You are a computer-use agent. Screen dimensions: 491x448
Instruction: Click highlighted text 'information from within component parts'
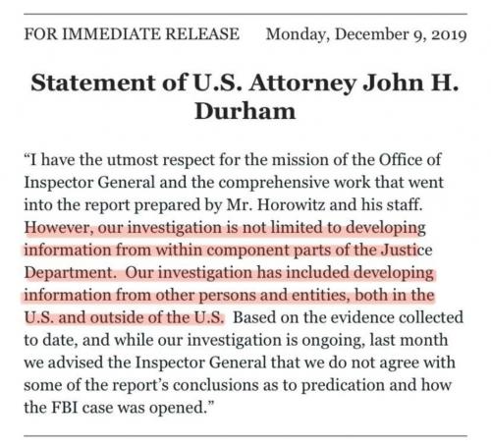coord(178,251)
